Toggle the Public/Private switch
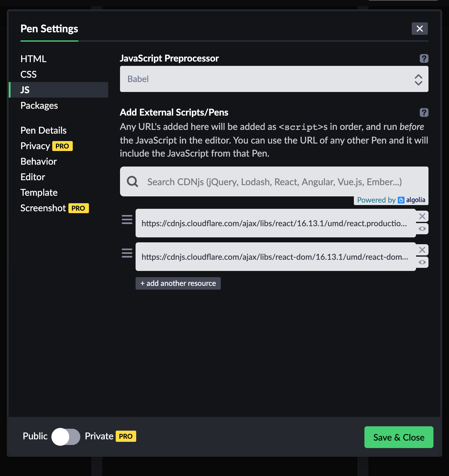The height and width of the screenshot is (476, 449). [66, 437]
